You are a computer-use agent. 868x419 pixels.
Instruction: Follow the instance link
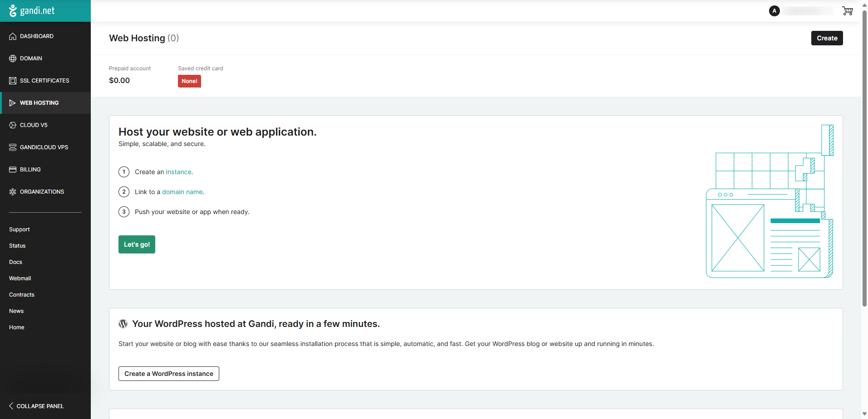pos(178,172)
